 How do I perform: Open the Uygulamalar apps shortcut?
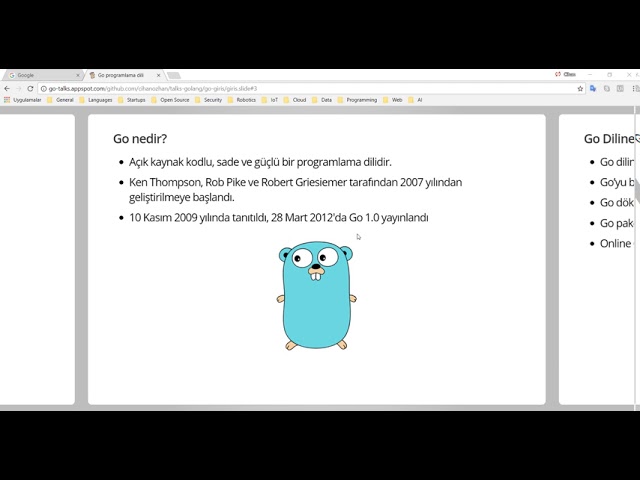(x=23, y=100)
